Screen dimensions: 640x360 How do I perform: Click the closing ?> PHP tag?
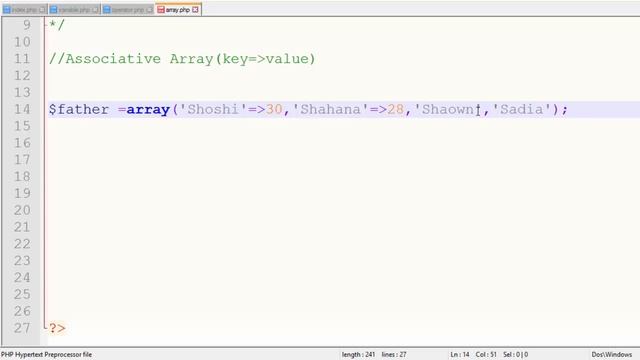(57, 328)
